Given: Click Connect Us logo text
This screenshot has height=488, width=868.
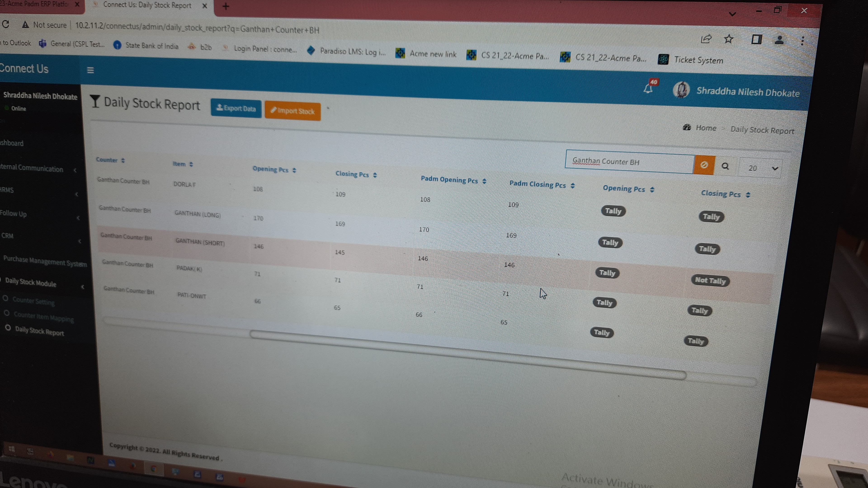Looking at the screenshot, I should tap(24, 68).
